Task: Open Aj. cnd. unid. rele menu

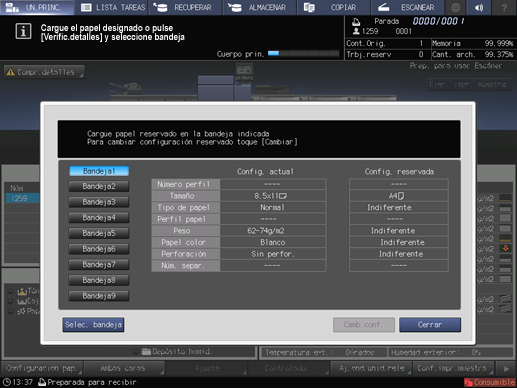Action: 371,368
